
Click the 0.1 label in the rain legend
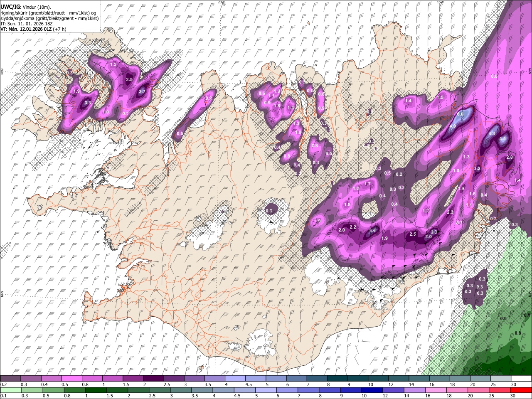[x=3, y=396]
